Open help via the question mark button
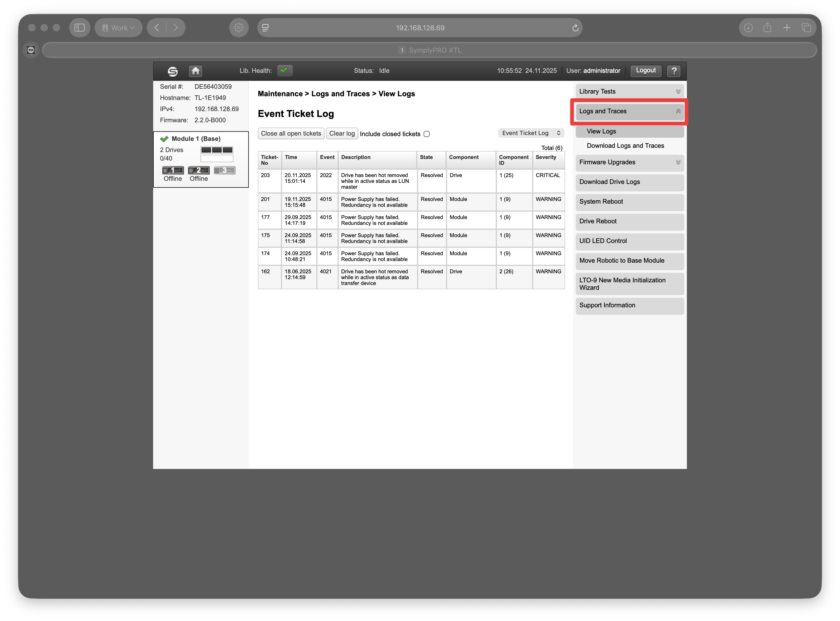This screenshot has width=840, height=621. [x=674, y=71]
